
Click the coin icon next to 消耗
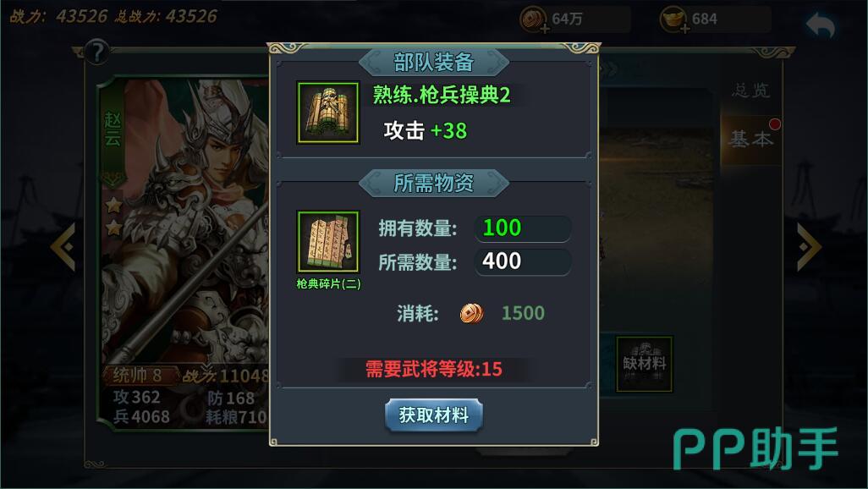point(471,313)
